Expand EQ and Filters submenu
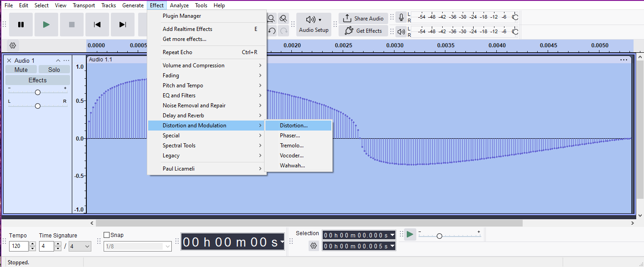 207,96
